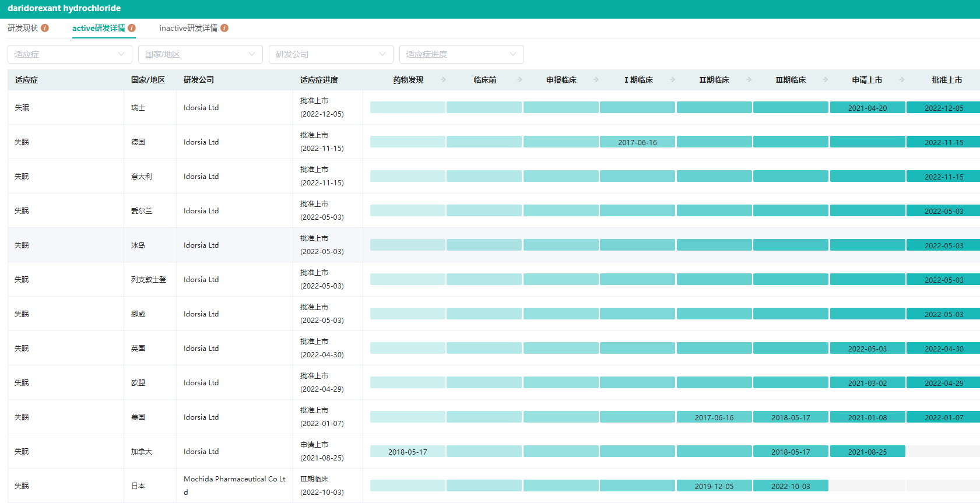Click info icon beside inactive研发详情 tab
Viewport: 980px width, 503px height.
(224, 28)
